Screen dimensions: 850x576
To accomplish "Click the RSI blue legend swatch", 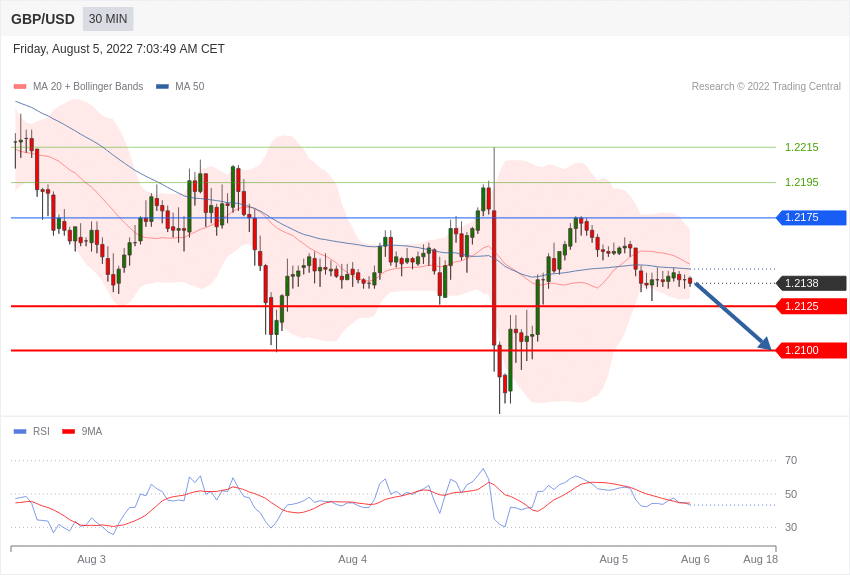I will point(20,432).
